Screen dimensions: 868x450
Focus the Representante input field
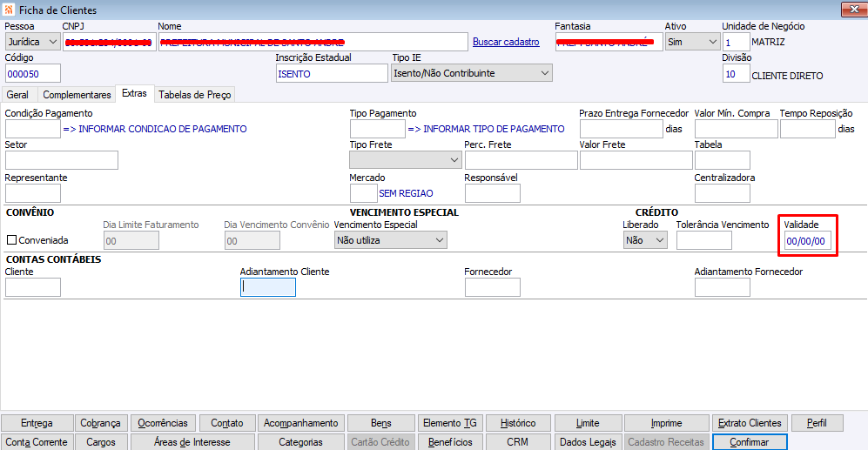[x=33, y=193]
